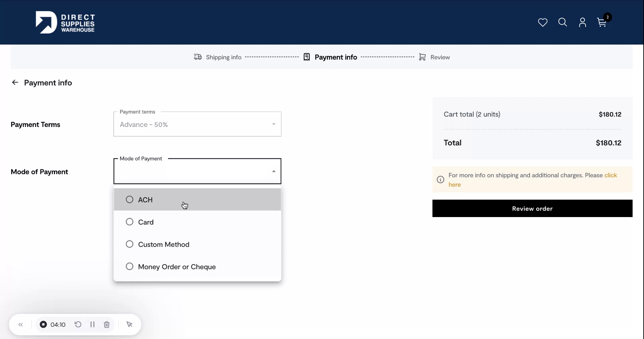644x339 pixels.
Task: Pause the screen recording
Action: click(92, 324)
